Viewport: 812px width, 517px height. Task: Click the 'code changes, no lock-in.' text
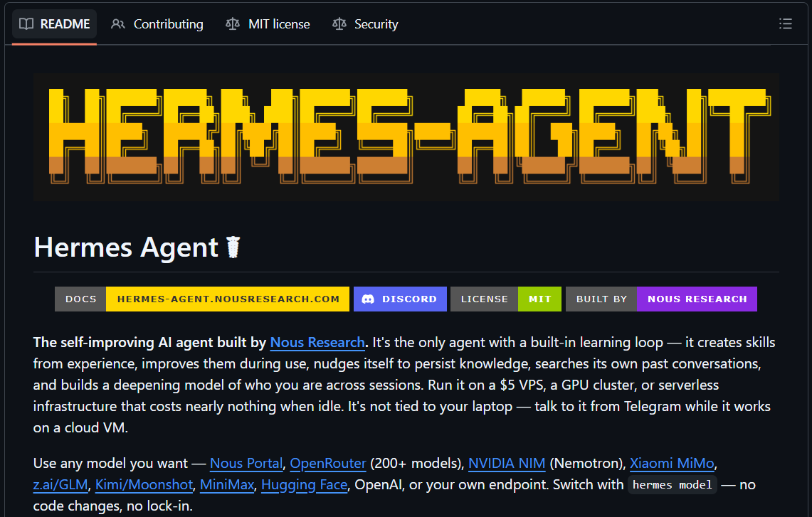pos(113,506)
